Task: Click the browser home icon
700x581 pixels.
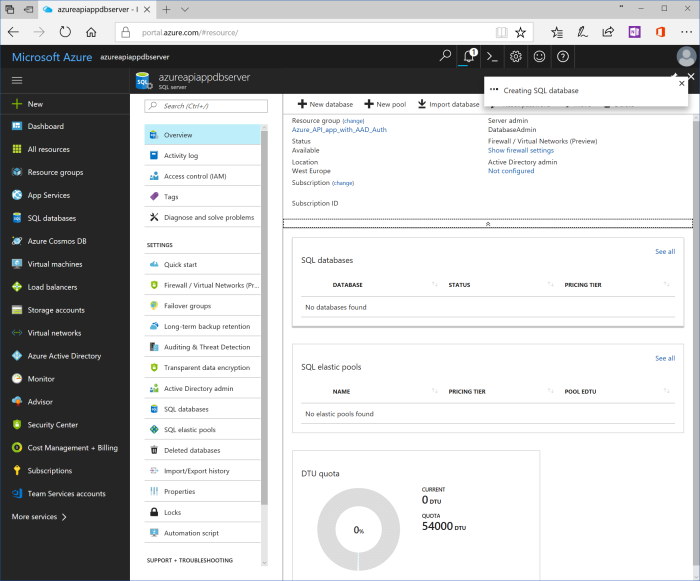Action: pos(91,32)
